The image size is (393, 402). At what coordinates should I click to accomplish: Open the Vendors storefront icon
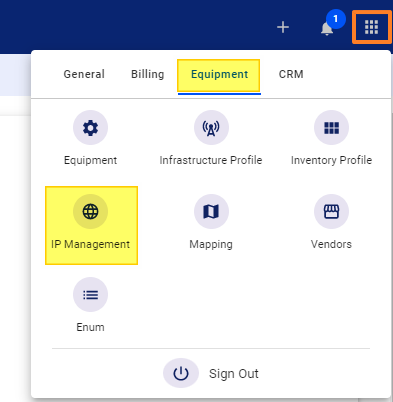[x=331, y=211]
